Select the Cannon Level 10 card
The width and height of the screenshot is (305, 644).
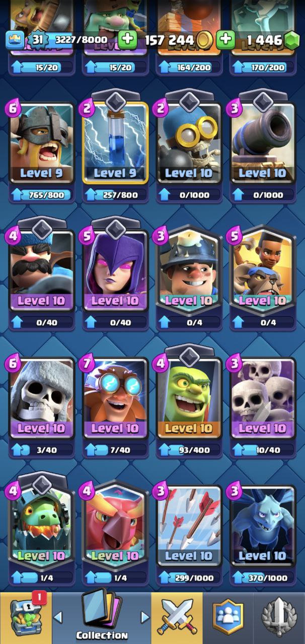pos(263,142)
